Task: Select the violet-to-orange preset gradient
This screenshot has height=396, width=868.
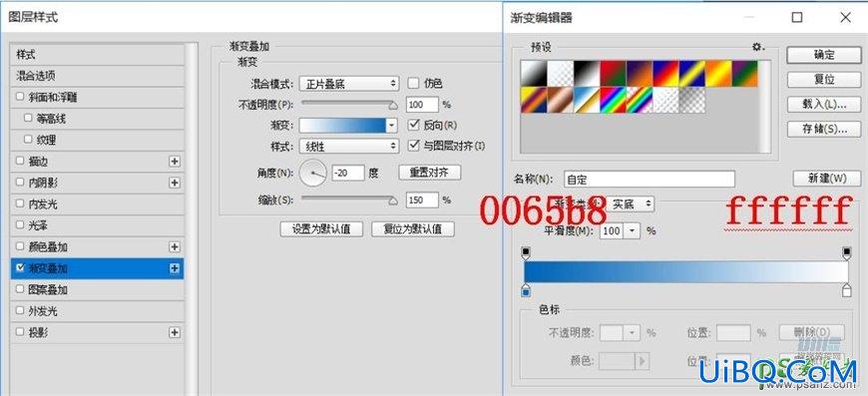Action: pyautogui.click(x=640, y=74)
